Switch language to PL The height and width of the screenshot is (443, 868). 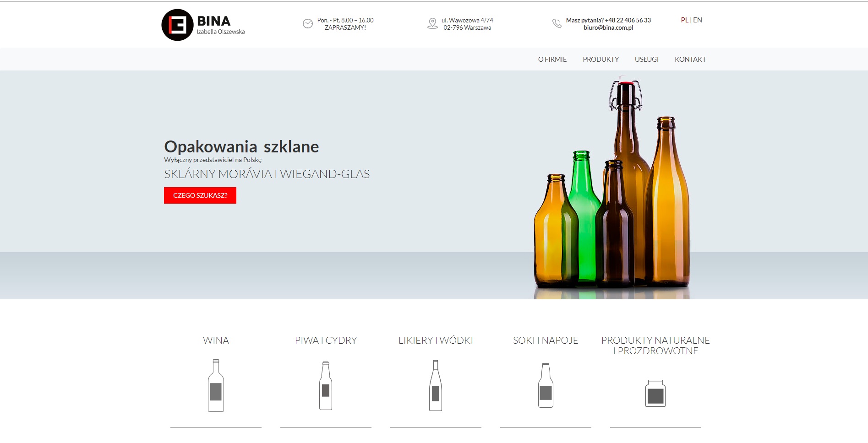(684, 20)
